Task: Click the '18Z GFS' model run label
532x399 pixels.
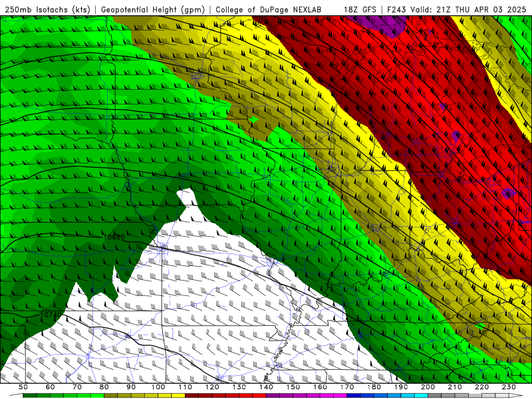Action: [360, 9]
